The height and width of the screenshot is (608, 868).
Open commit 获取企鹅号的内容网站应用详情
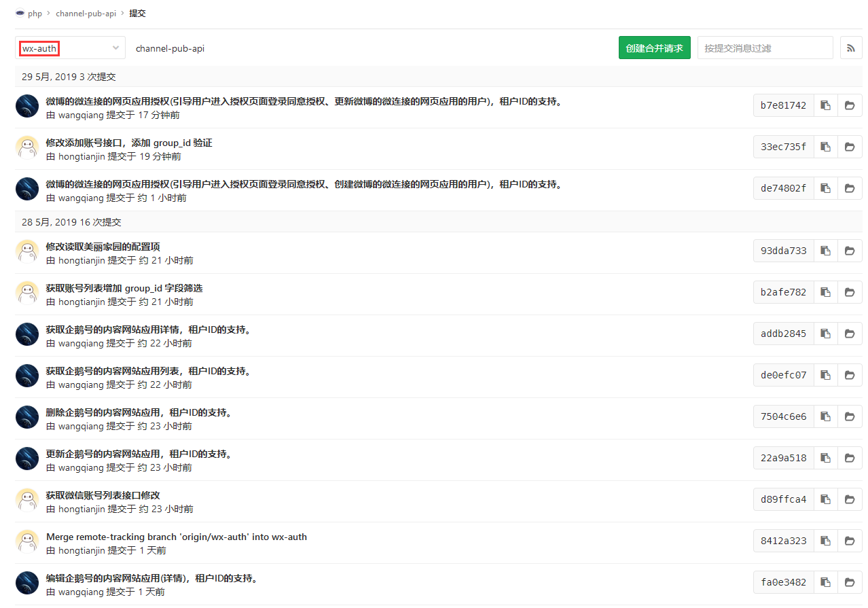pos(149,329)
